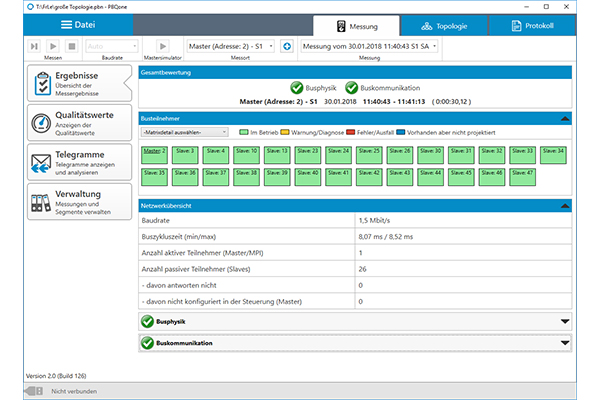
Task: Click the Messung tab device icon
Action: pyautogui.click(x=341, y=26)
